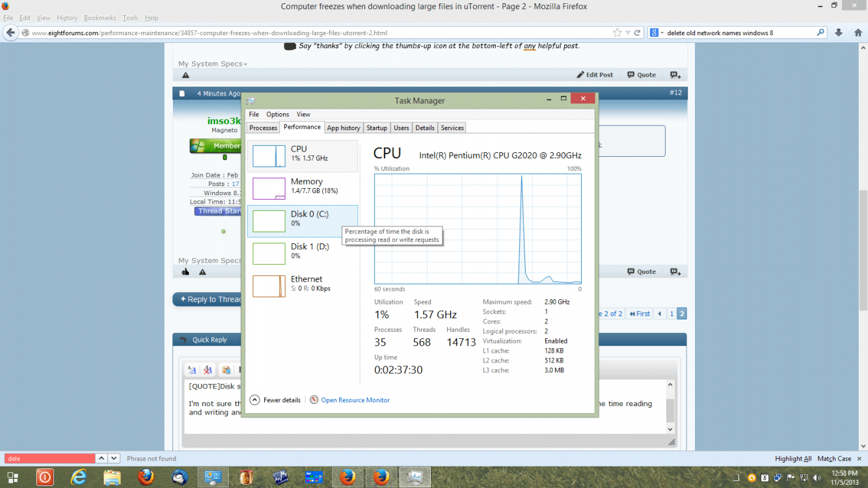
Task: Switch to the App history tab
Action: coord(344,128)
